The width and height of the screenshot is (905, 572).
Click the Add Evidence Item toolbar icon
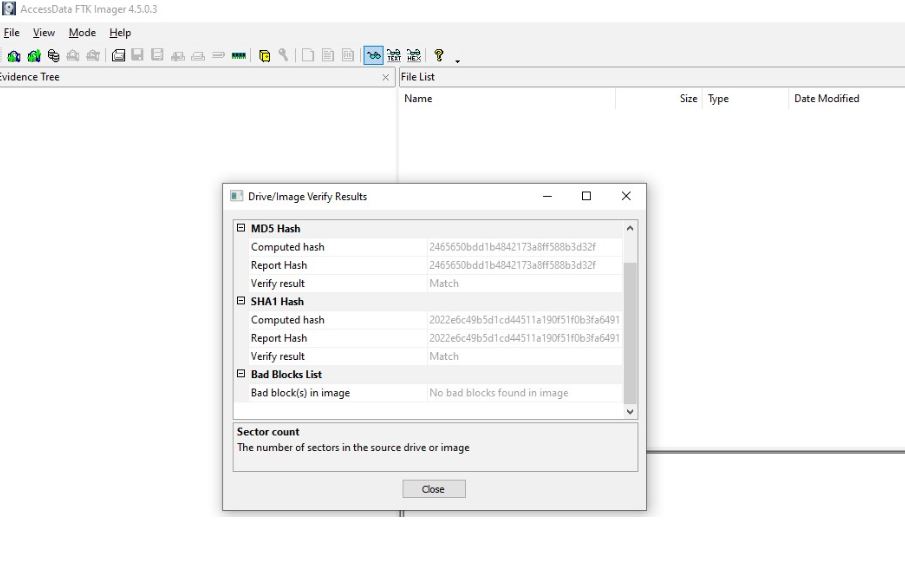click(14, 55)
